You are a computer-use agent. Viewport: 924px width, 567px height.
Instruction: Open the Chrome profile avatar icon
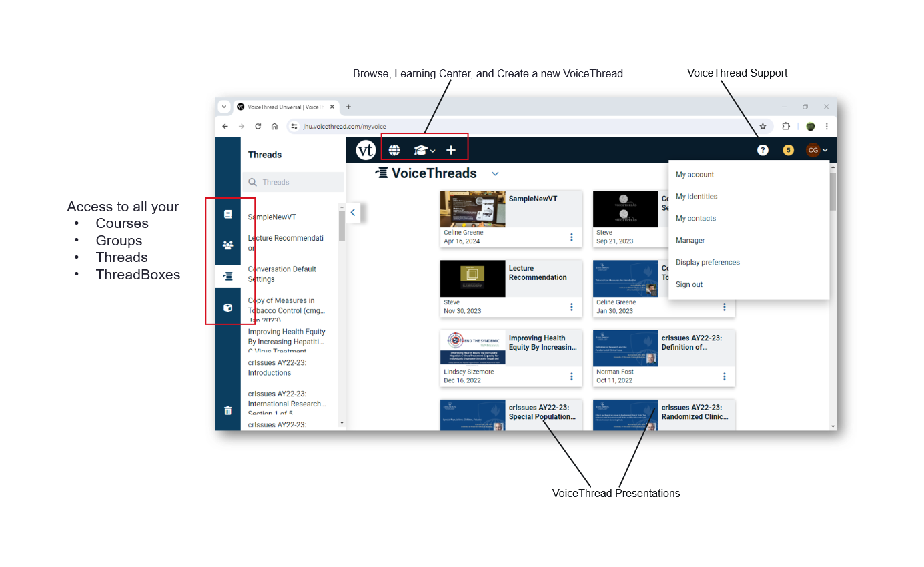point(810,126)
